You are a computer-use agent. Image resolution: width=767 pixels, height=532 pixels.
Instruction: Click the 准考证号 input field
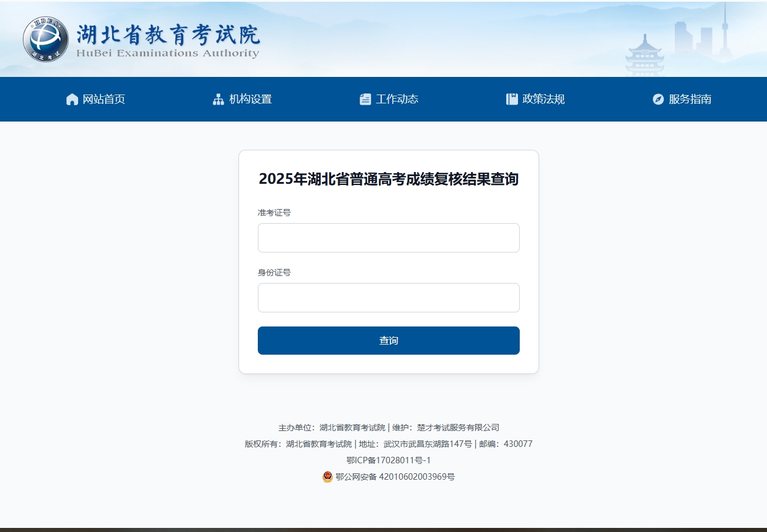[388, 238]
